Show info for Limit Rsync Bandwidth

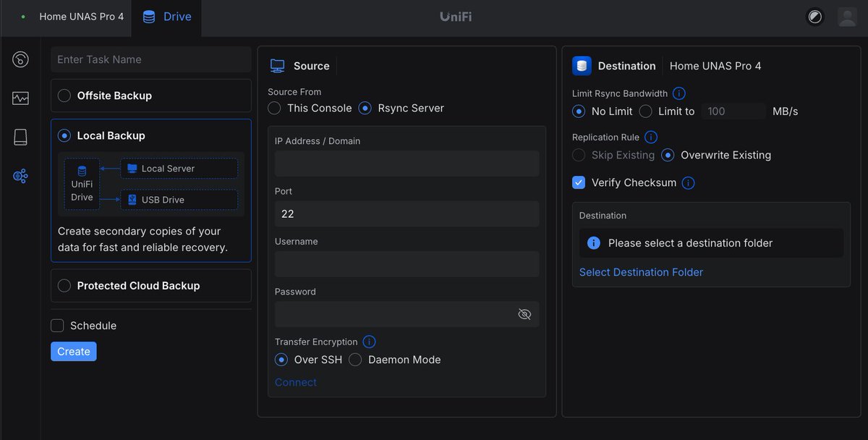(679, 93)
